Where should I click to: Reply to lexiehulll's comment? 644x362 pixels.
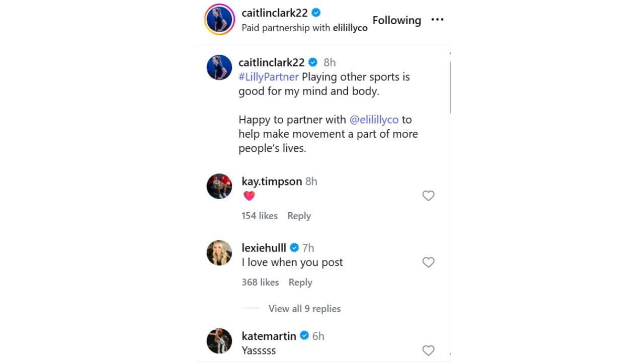(300, 282)
